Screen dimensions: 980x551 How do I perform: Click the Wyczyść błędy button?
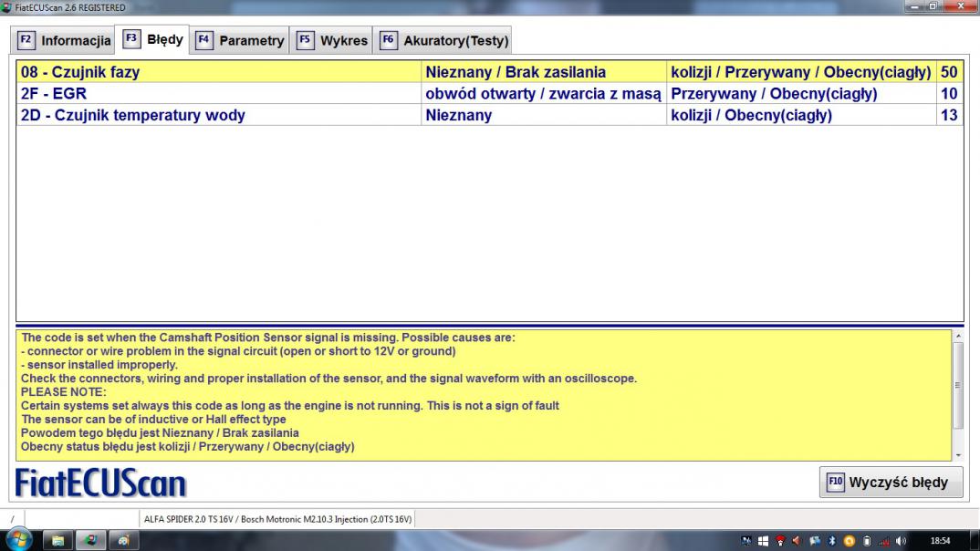point(891,482)
